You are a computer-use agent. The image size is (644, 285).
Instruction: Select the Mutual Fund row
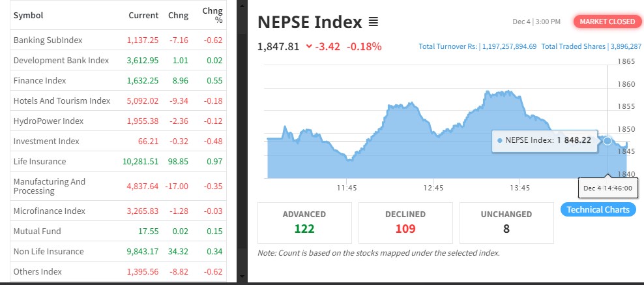click(37, 232)
